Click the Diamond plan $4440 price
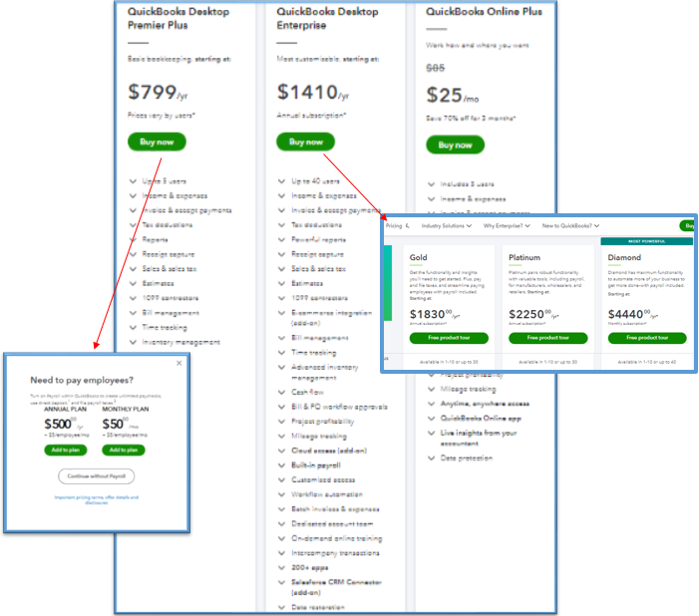The image size is (699, 616). [632, 314]
